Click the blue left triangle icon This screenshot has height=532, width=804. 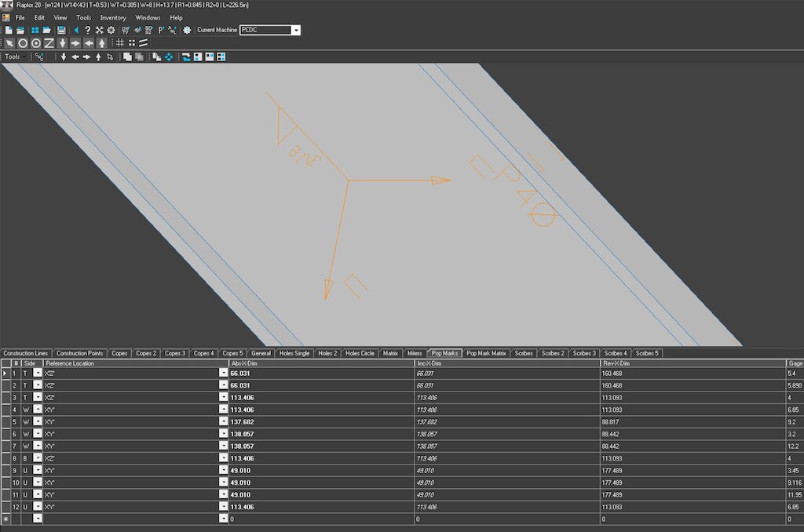(76, 30)
